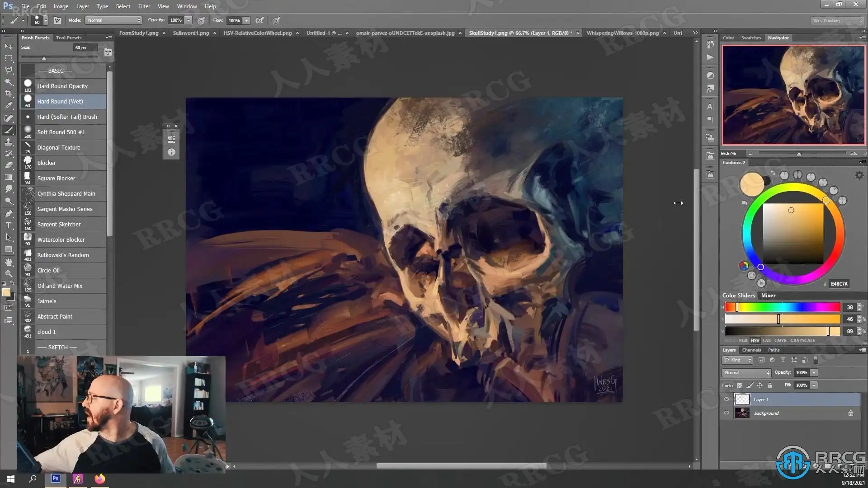Select the Type tool
The height and width of the screenshot is (488, 868).
point(9,225)
